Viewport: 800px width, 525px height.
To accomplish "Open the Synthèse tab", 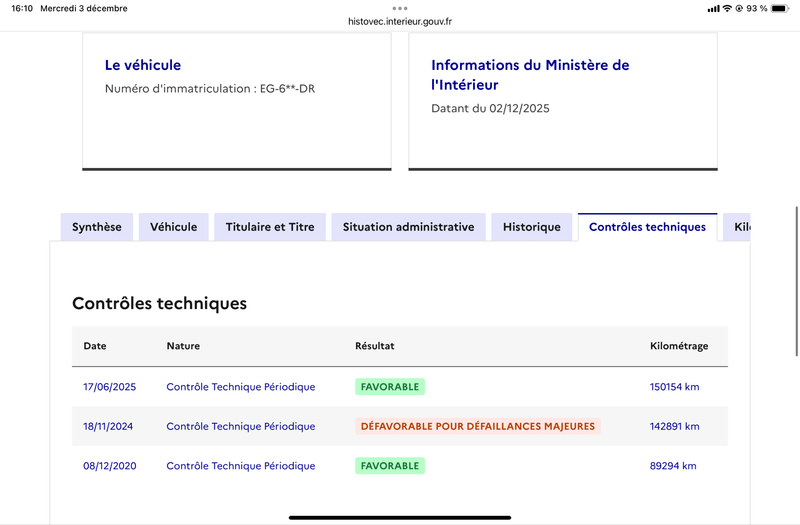I will pyautogui.click(x=97, y=227).
